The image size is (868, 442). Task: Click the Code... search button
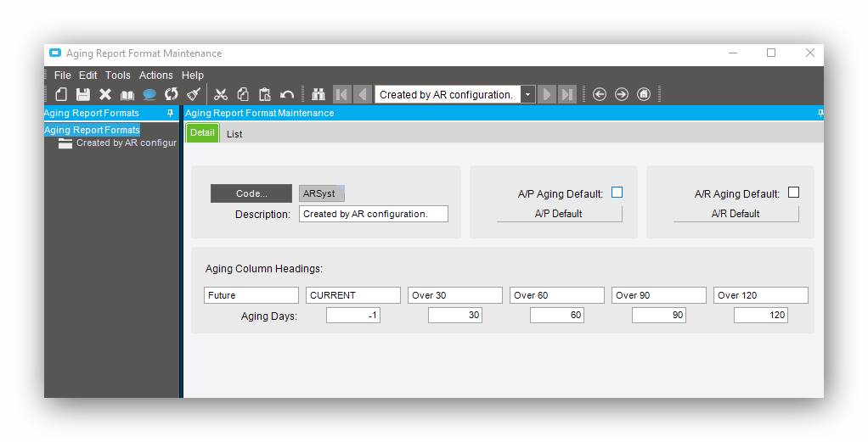251,193
